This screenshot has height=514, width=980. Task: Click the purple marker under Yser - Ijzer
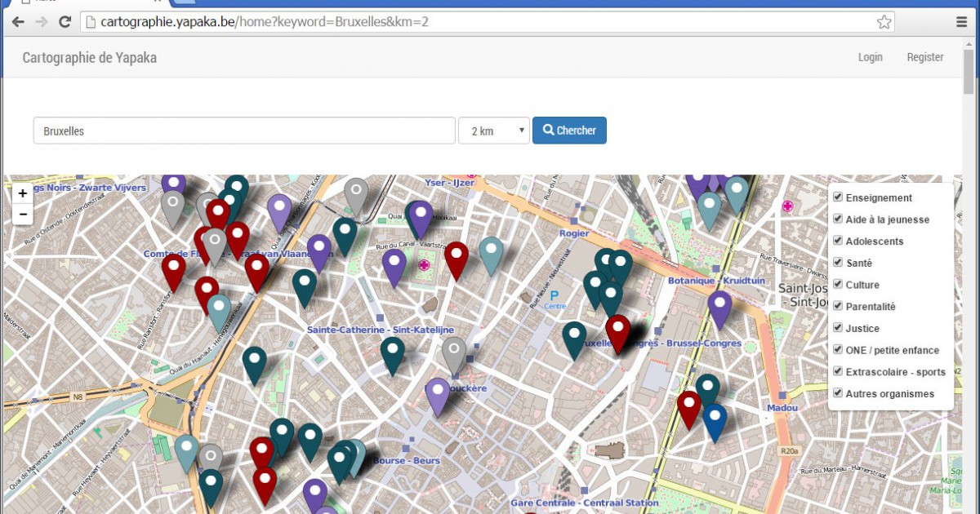click(421, 219)
